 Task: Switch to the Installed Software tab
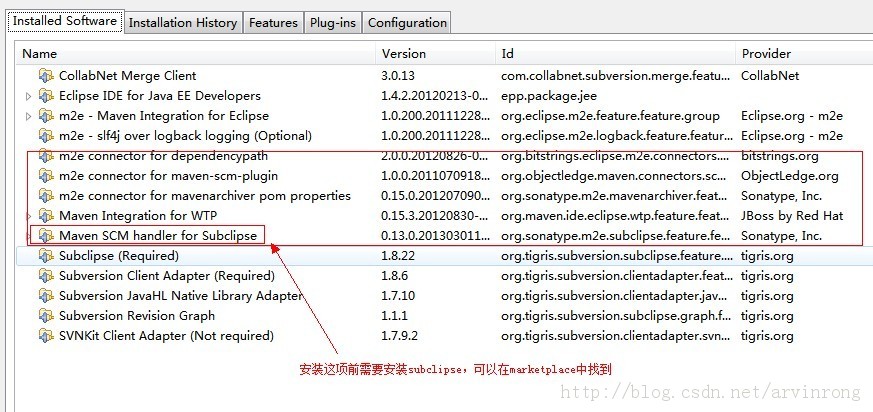(x=65, y=21)
